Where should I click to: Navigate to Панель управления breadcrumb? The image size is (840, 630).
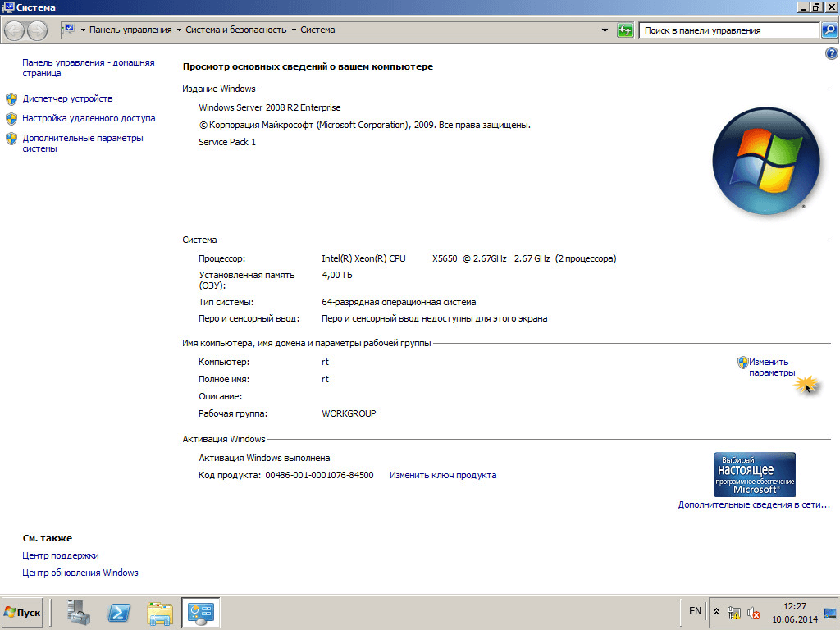click(130, 30)
